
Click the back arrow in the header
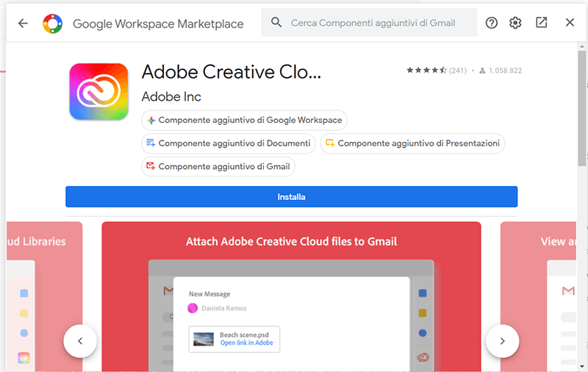click(23, 23)
